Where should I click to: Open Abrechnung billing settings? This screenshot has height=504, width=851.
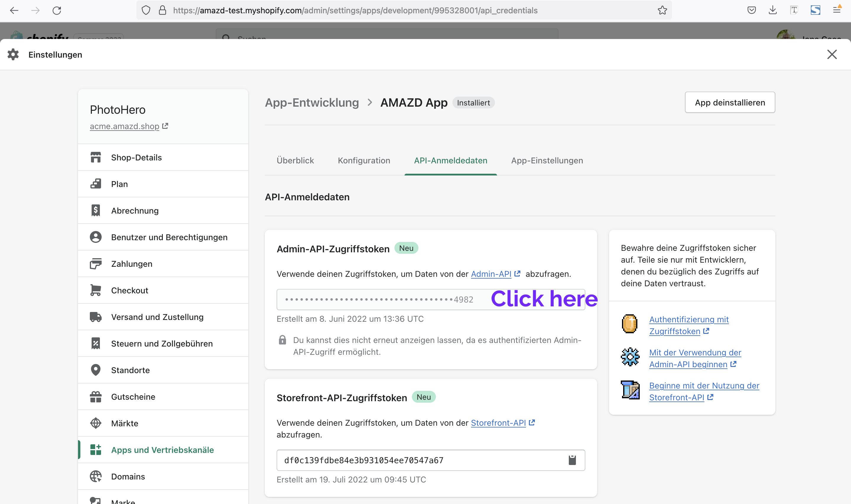click(x=163, y=211)
